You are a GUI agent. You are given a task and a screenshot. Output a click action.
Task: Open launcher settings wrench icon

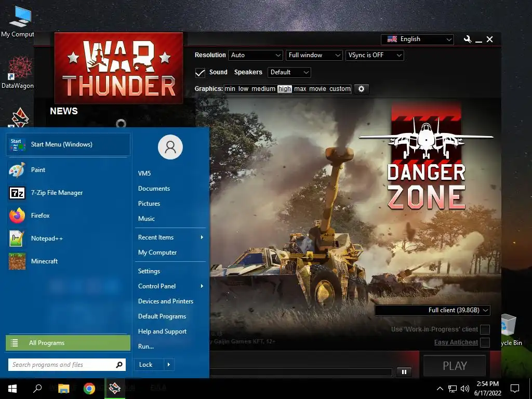click(x=468, y=39)
